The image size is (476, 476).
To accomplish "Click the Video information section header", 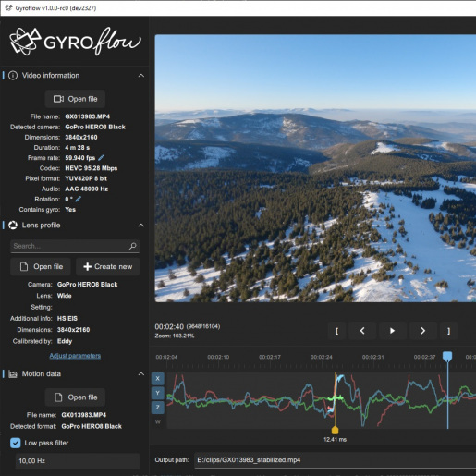I will [x=74, y=76].
